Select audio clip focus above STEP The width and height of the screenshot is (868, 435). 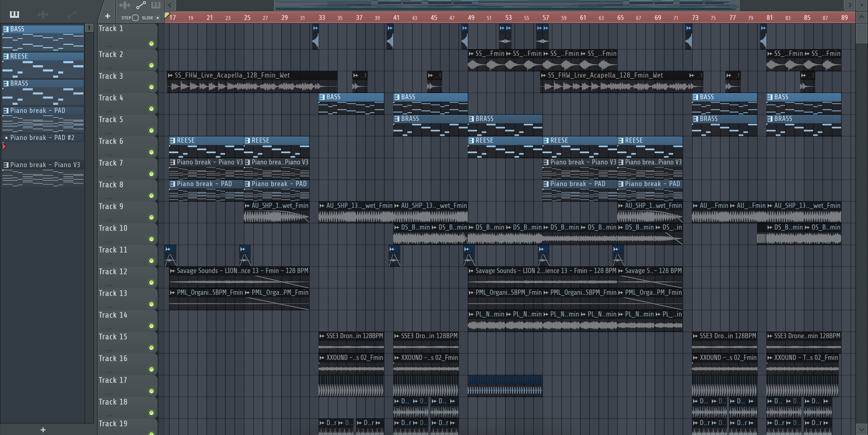[x=125, y=5]
